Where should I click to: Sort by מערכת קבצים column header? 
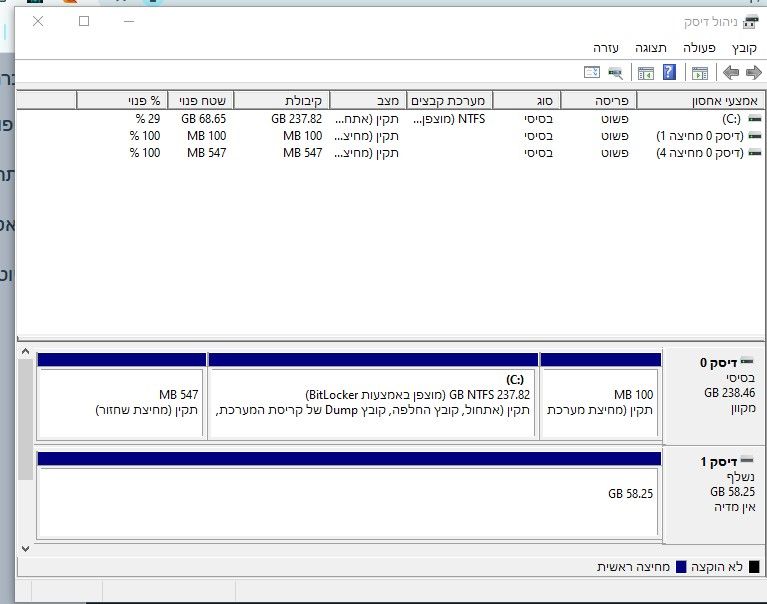449,101
